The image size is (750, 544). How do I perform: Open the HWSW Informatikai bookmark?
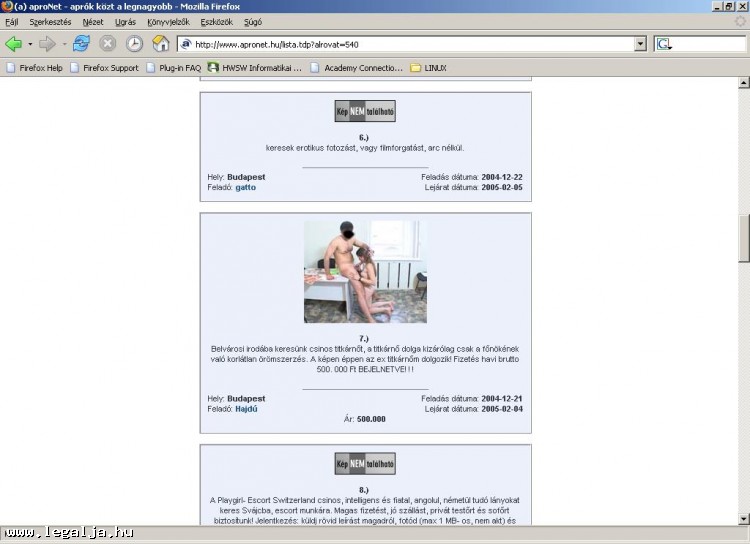coord(254,68)
